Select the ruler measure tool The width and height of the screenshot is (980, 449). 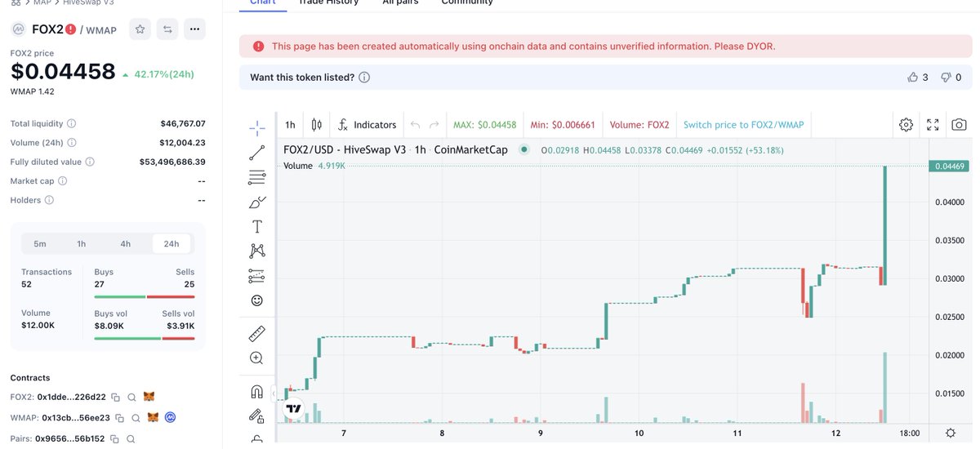coord(256,333)
